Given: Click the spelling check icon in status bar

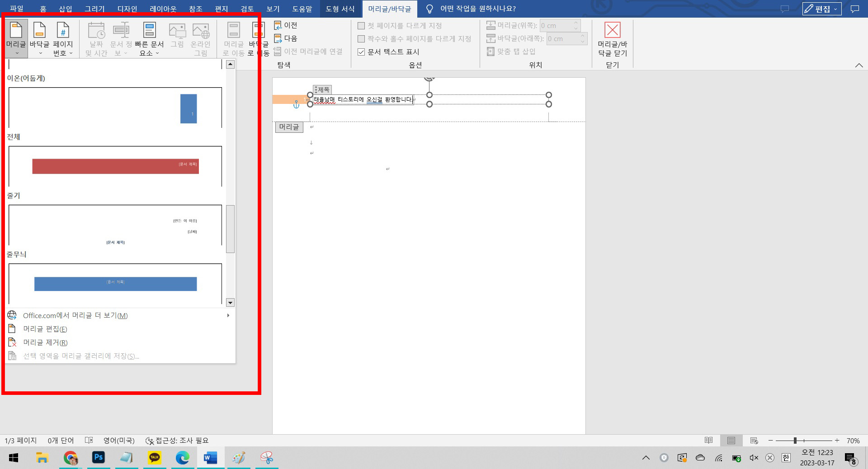Looking at the screenshot, I should [x=89, y=441].
